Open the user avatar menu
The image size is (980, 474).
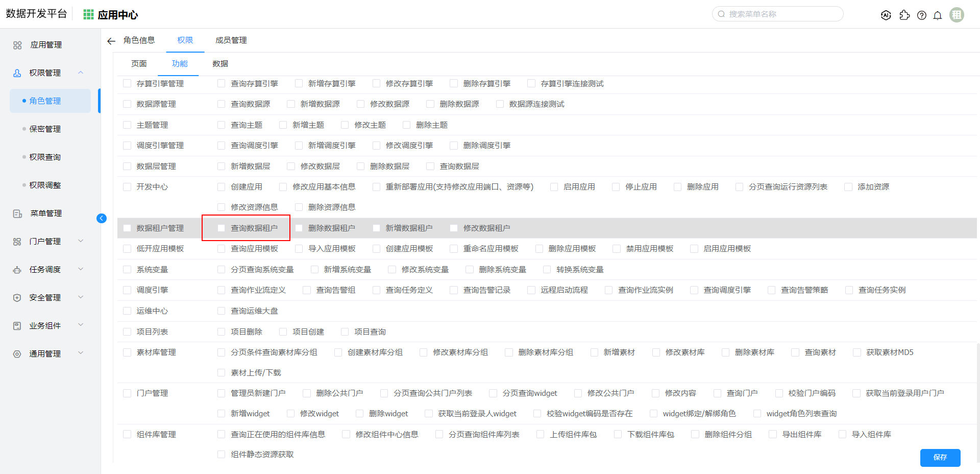957,15
